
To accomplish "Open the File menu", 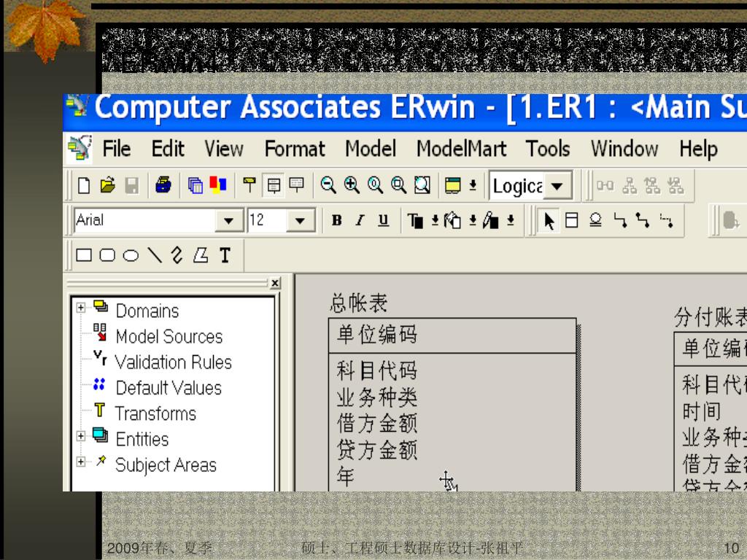I will [x=117, y=149].
